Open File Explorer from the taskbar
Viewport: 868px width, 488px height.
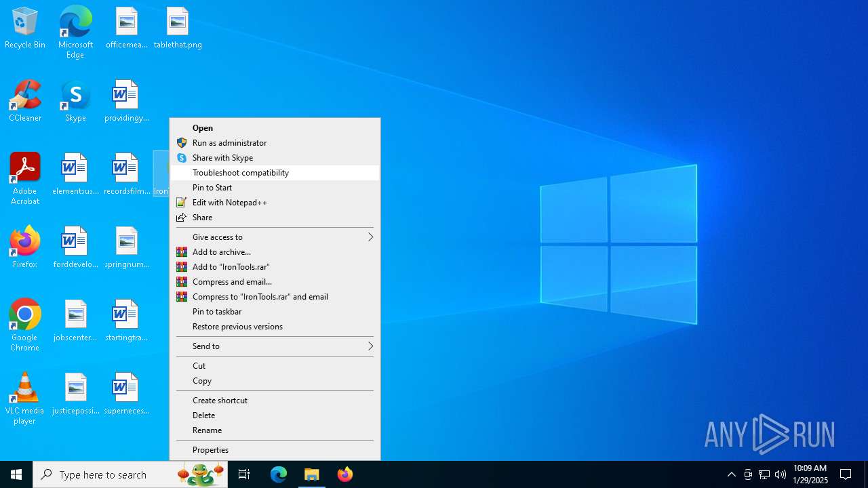tap(312, 474)
